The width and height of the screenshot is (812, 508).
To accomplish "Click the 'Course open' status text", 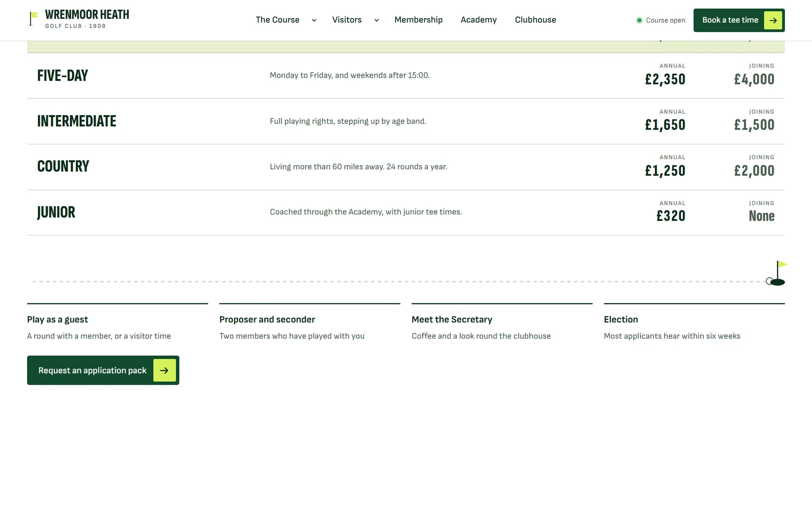I will pyautogui.click(x=665, y=20).
